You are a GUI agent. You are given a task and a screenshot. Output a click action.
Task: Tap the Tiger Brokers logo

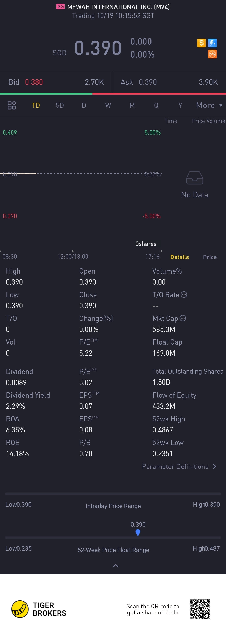tap(39, 609)
